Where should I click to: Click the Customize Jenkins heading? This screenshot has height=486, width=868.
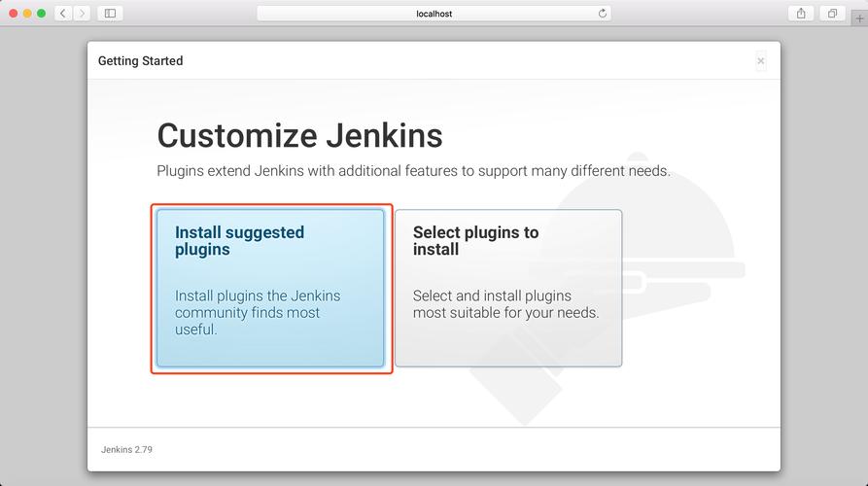click(x=299, y=136)
